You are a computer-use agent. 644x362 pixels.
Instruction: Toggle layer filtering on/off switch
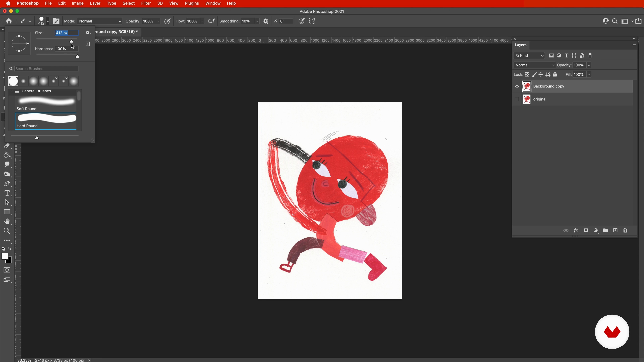tap(590, 55)
